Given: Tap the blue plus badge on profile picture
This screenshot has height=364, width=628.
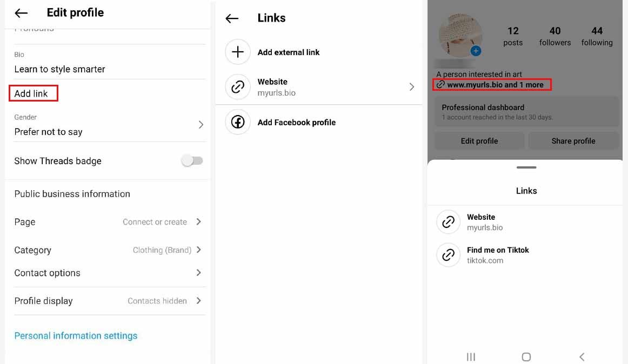Looking at the screenshot, I should pyautogui.click(x=476, y=50).
